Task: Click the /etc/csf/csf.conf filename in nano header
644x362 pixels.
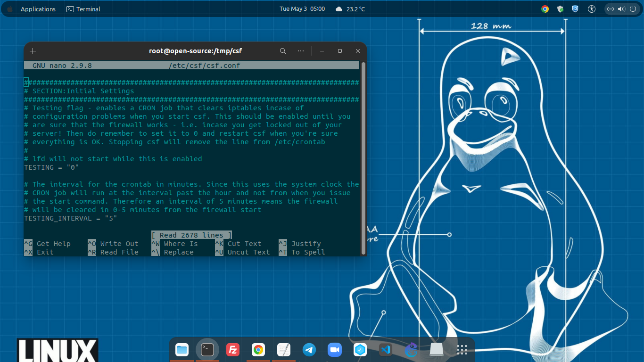Action: [x=204, y=66]
